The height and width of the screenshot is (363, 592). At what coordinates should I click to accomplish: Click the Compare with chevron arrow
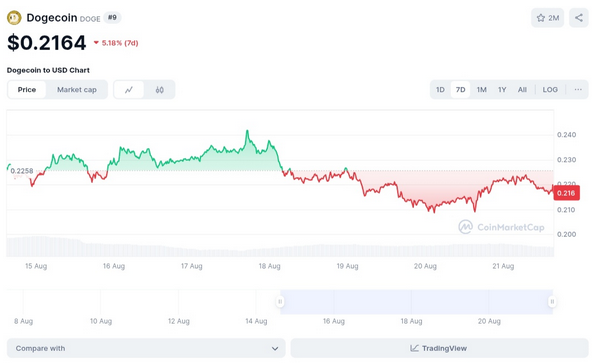click(x=275, y=348)
